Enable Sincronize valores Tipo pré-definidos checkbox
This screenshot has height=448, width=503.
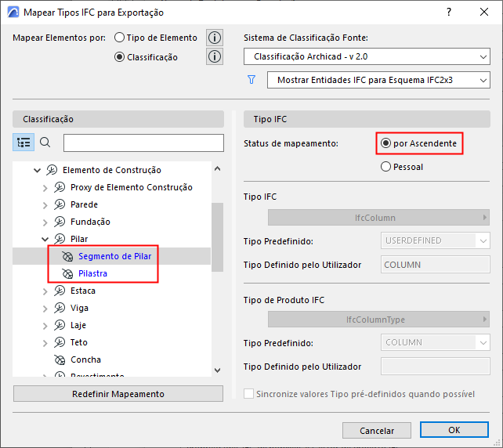tap(249, 394)
